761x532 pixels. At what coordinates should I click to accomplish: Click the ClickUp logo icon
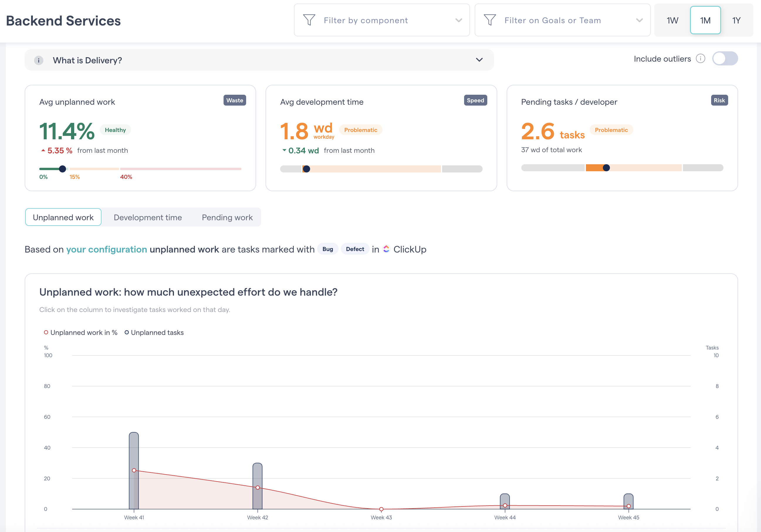(386, 249)
